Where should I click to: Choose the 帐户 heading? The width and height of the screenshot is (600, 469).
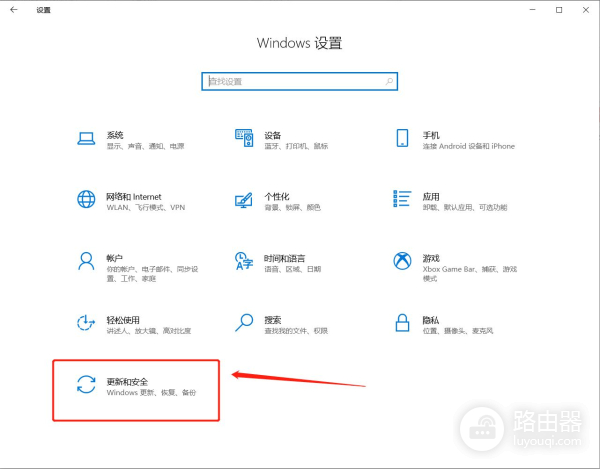click(114, 258)
